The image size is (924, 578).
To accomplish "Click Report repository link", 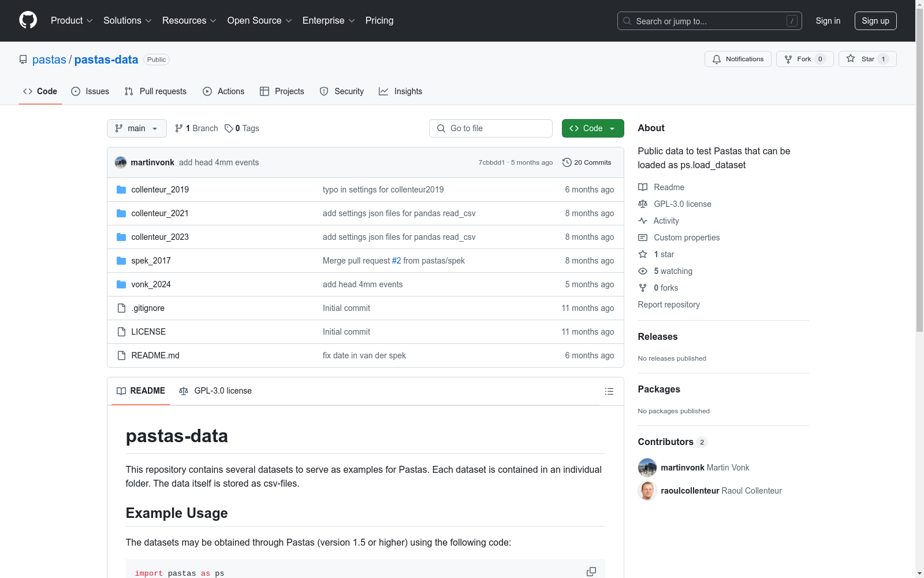I will click(x=669, y=305).
